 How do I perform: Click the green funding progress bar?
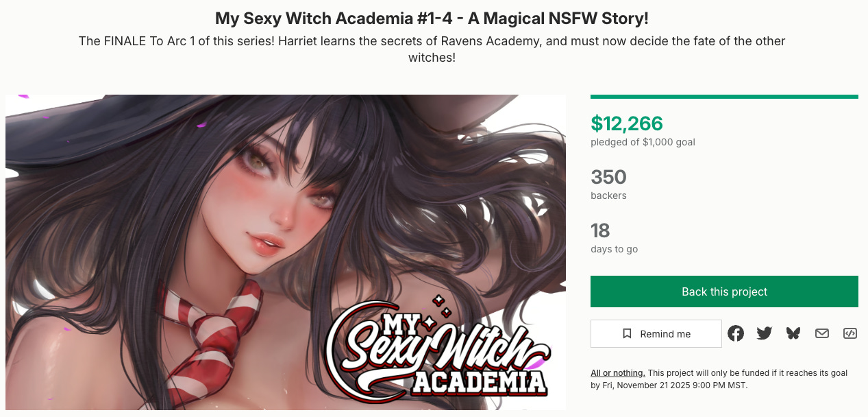click(724, 97)
